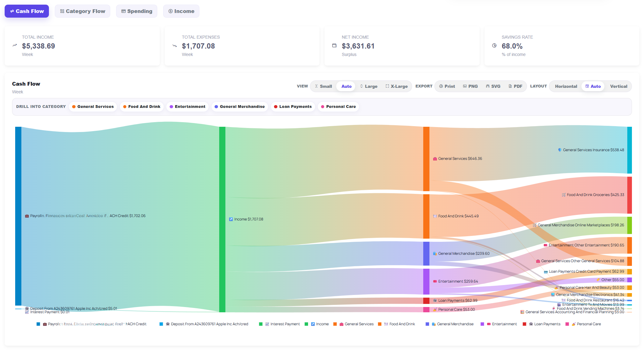Select Auto view size
The height and width of the screenshot is (350, 644).
[x=346, y=86]
